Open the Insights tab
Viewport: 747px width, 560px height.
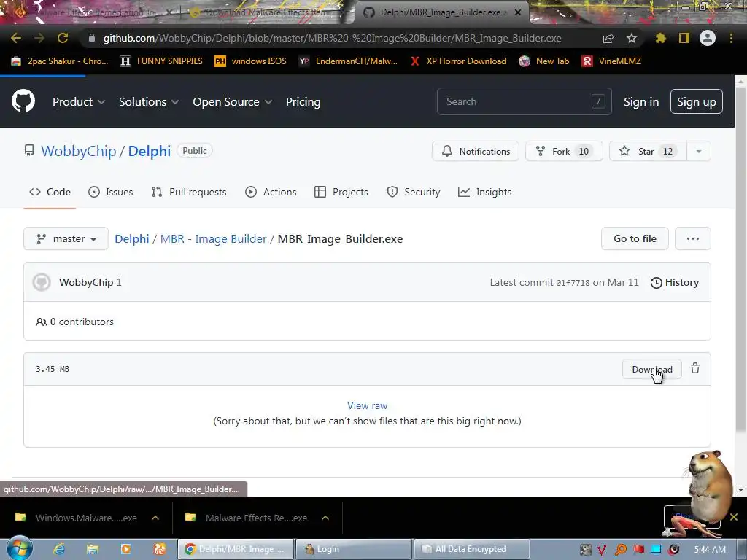point(484,192)
